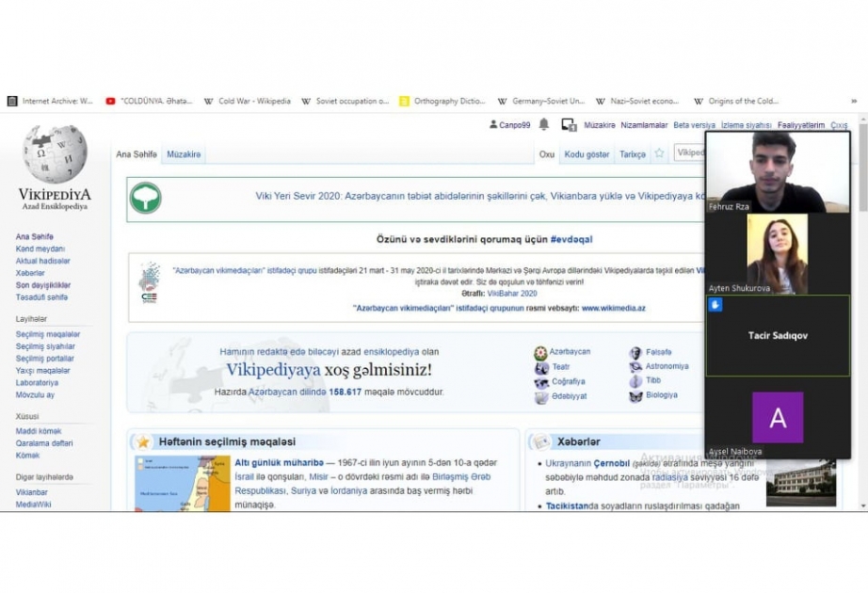868x593 pixels.
Task: Open Xəbərlər in the sidebar
Action: tap(30, 274)
